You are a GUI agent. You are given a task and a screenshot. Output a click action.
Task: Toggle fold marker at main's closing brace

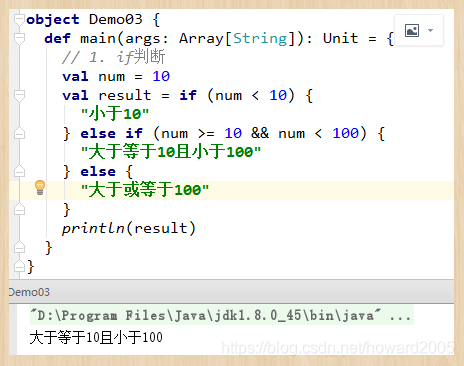19,247
